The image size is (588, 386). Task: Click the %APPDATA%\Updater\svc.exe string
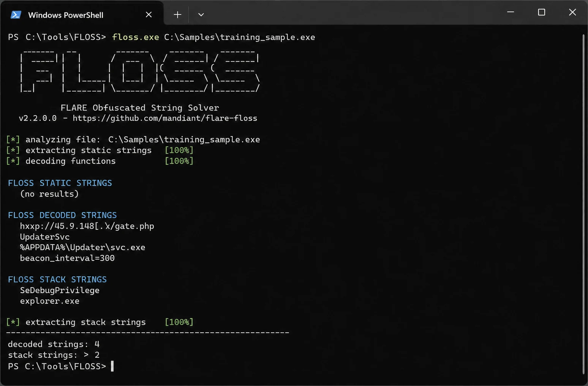pos(82,247)
